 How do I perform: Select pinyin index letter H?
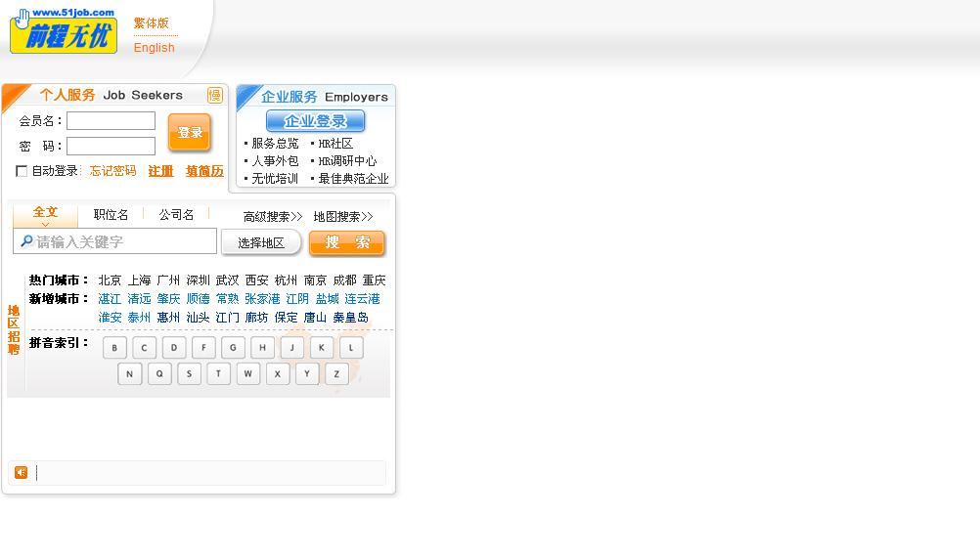262,348
